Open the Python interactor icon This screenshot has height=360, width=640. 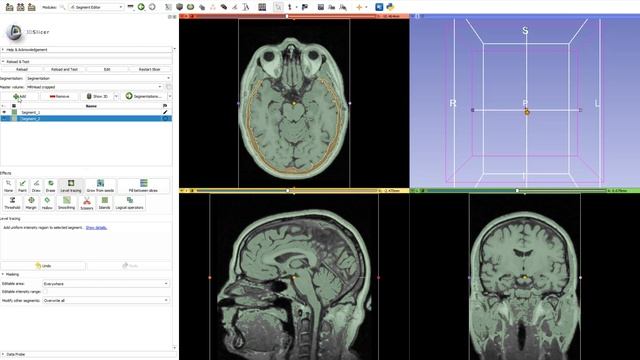pyautogui.click(x=390, y=7)
